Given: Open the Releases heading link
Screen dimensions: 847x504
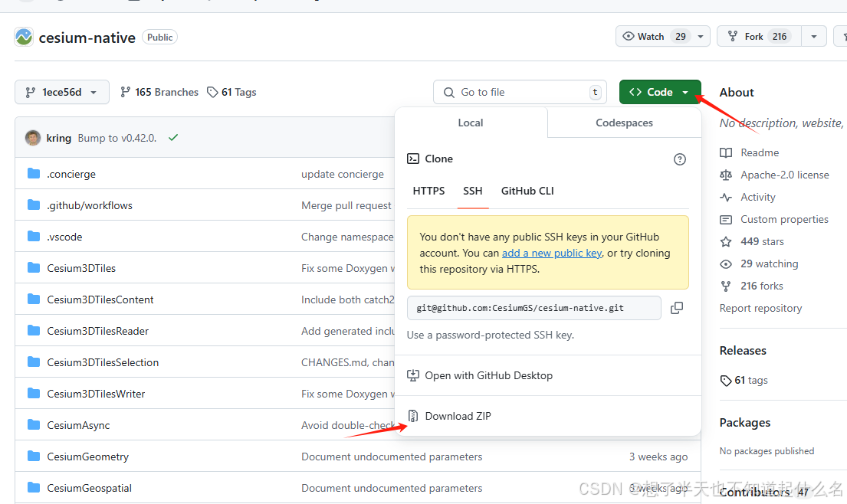Looking at the screenshot, I should click(x=743, y=351).
